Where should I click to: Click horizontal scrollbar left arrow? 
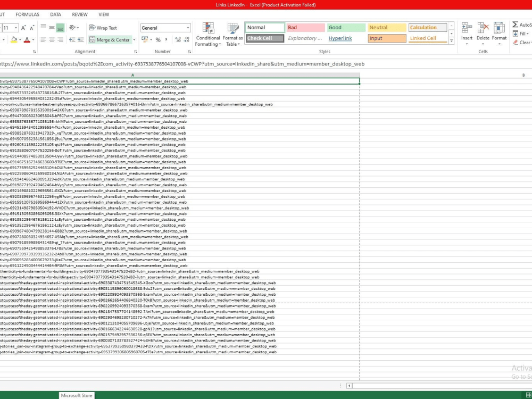(x=349, y=385)
